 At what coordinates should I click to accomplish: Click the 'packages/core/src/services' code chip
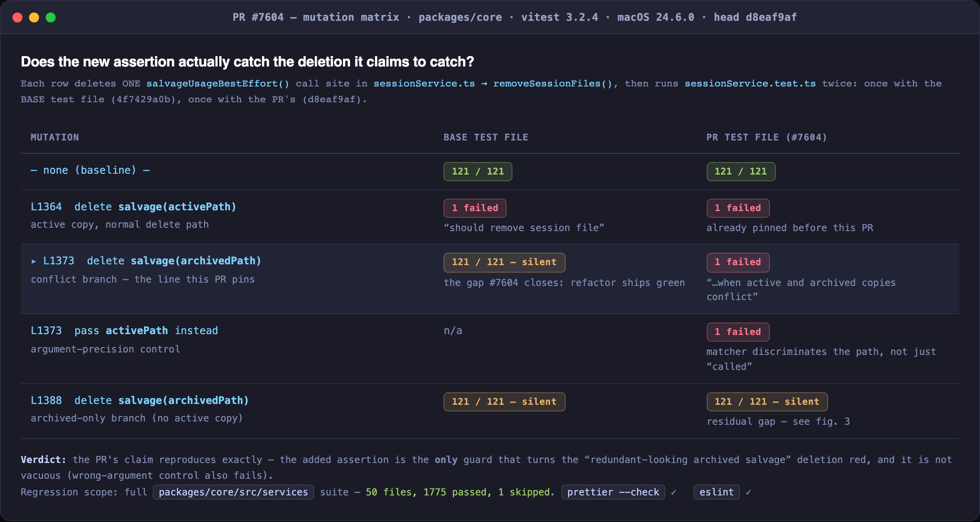tap(233, 492)
